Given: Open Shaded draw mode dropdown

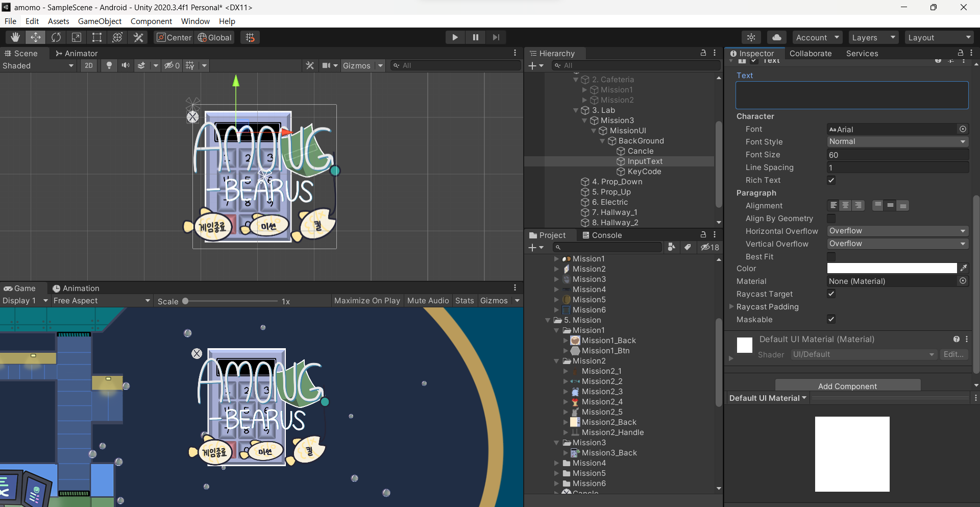Looking at the screenshot, I should [x=38, y=65].
